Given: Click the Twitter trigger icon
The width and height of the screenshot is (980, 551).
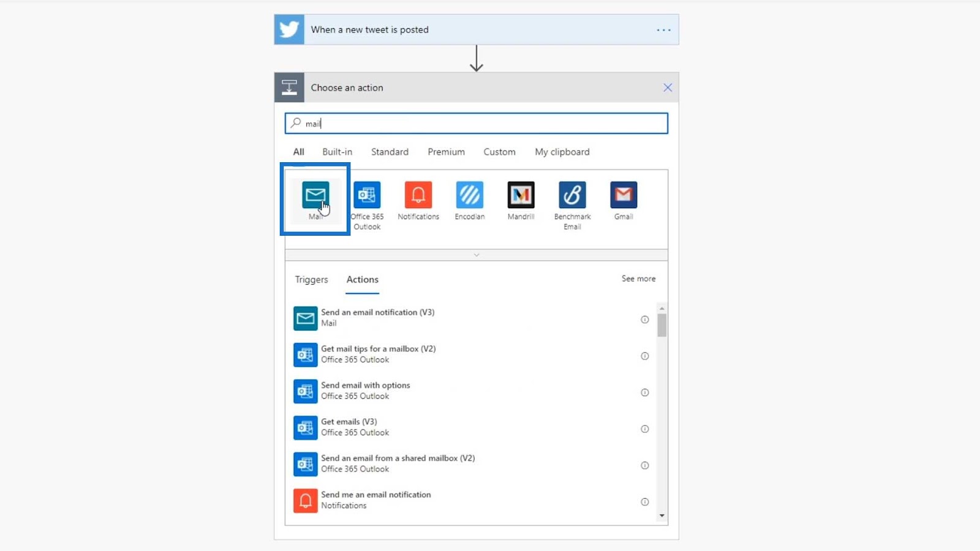Looking at the screenshot, I should [289, 29].
